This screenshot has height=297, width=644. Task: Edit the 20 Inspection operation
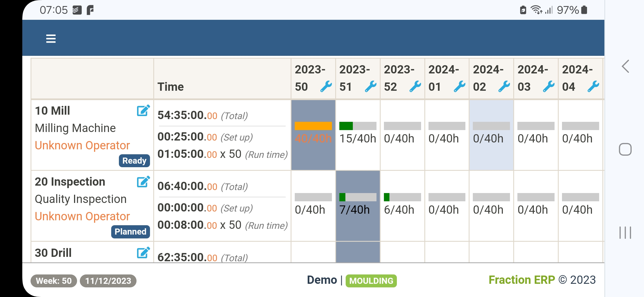[x=143, y=182]
